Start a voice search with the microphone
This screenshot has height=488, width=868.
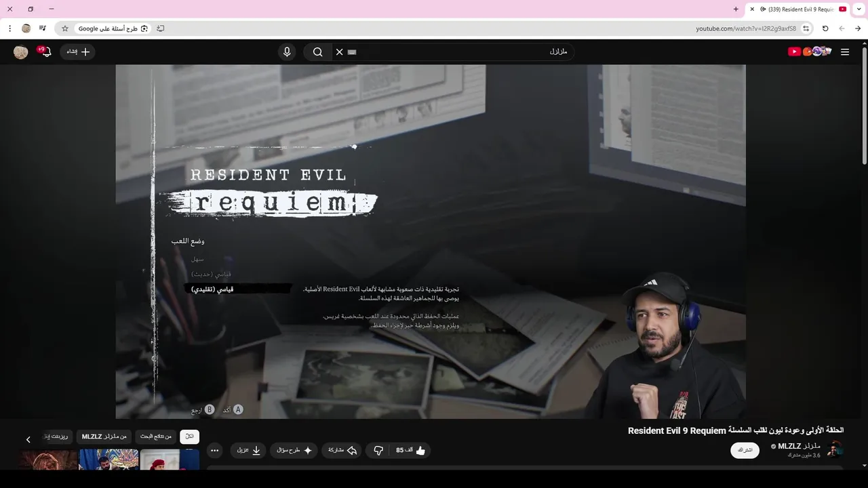click(287, 52)
